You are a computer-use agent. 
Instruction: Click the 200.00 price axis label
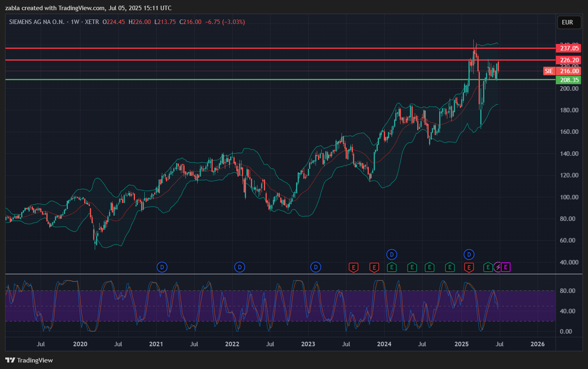[x=569, y=89]
